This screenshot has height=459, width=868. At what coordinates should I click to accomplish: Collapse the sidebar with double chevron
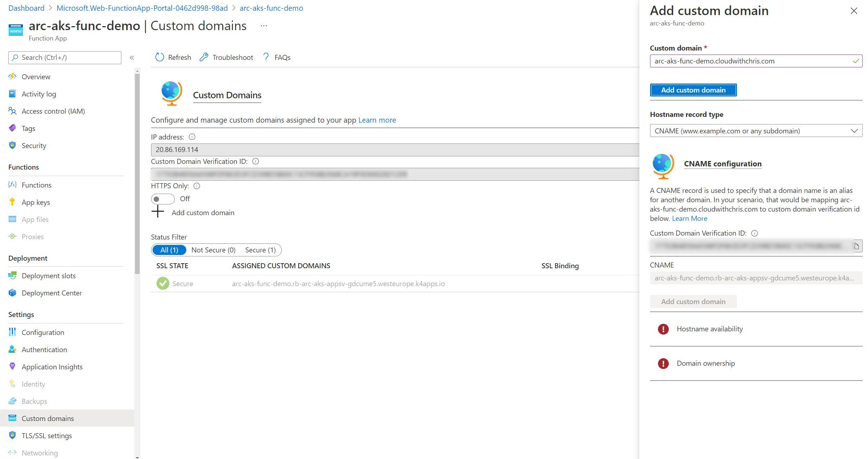[132, 58]
